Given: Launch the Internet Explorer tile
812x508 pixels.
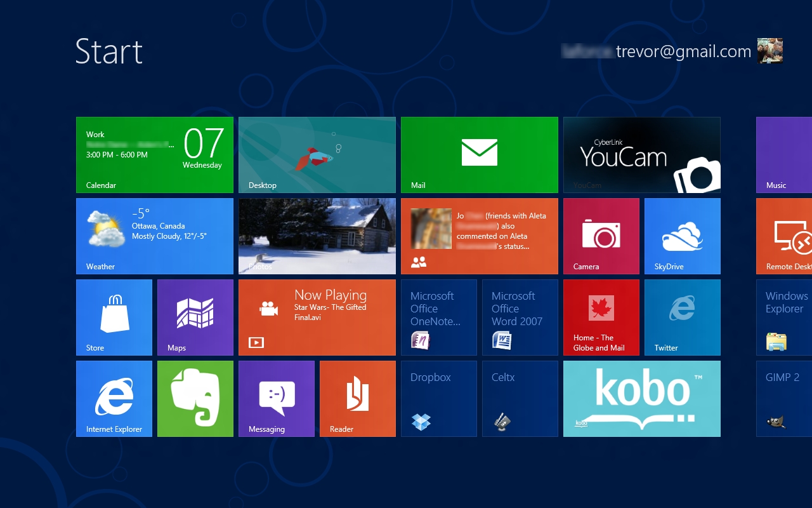Looking at the screenshot, I should (114, 399).
